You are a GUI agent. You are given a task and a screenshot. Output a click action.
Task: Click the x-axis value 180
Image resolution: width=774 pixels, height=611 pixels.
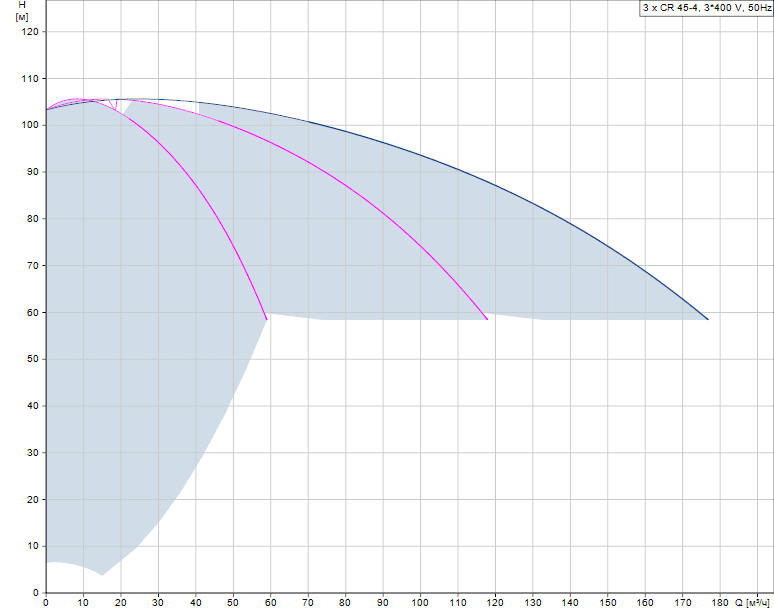coord(720,603)
